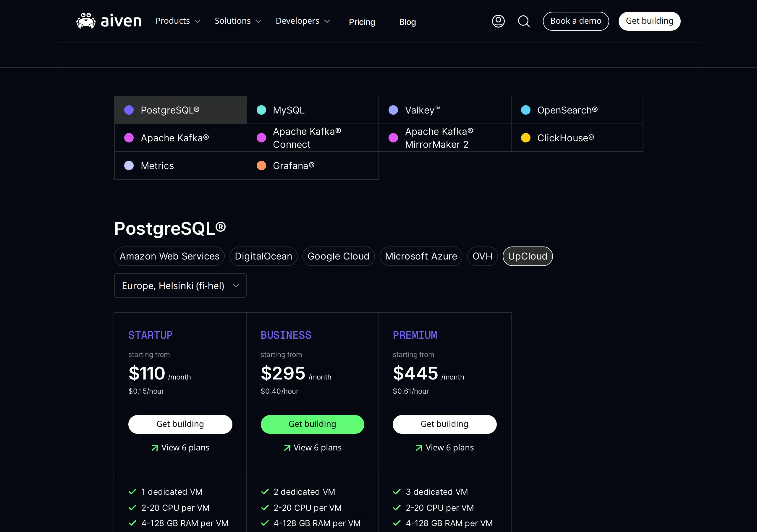757x532 pixels.
Task: Click the Metrics pale dot icon
Action: 129,166
